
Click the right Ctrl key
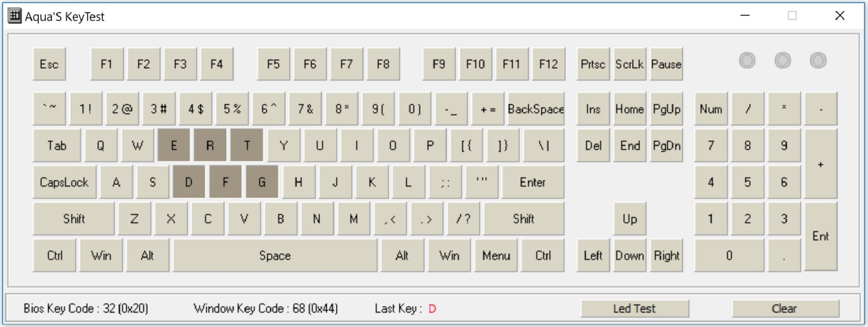pyautogui.click(x=543, y=255)
